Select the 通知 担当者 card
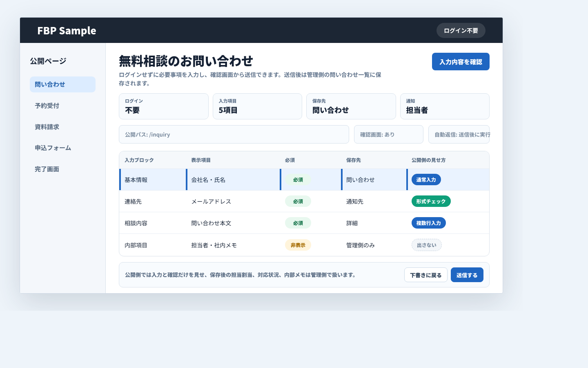 click(x=445, y=106)
